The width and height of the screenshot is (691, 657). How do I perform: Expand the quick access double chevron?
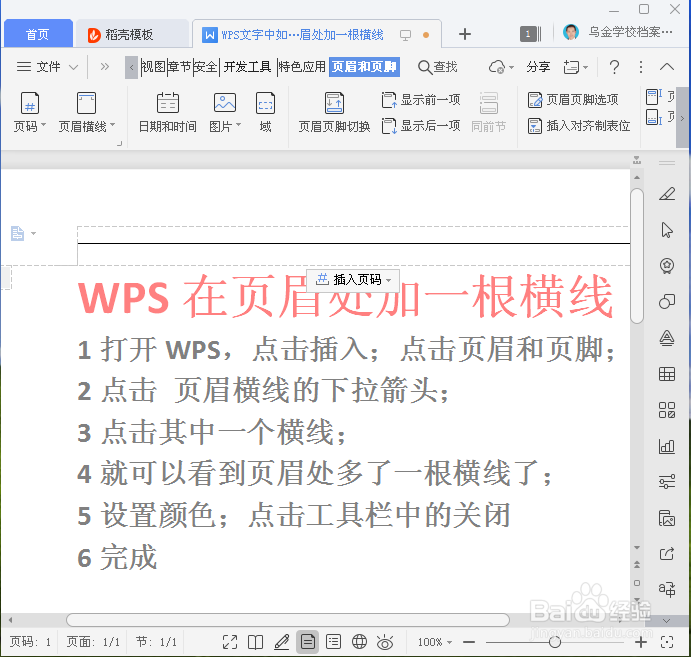104,67
